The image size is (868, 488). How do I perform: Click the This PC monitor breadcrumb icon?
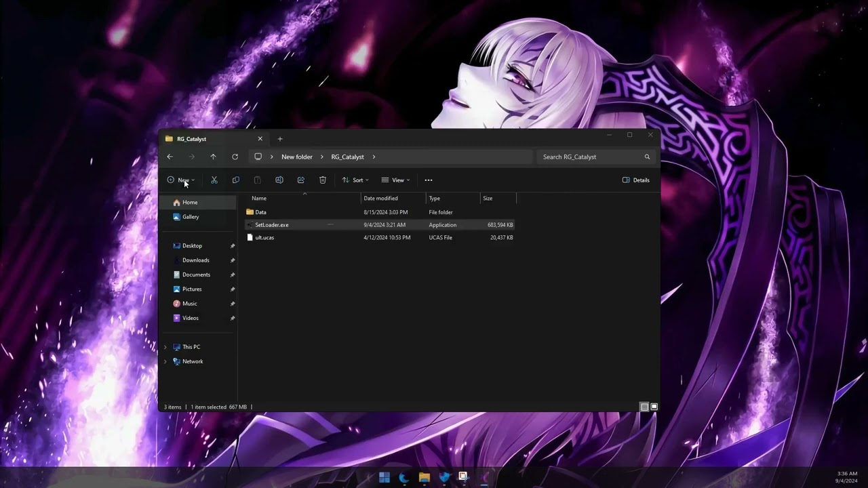point(258,157)
